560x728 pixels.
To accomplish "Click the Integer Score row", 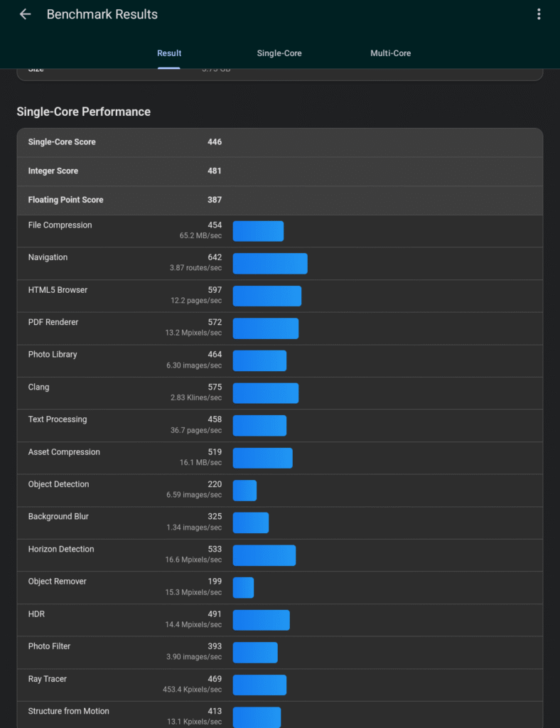I will (x=279, y=171).
